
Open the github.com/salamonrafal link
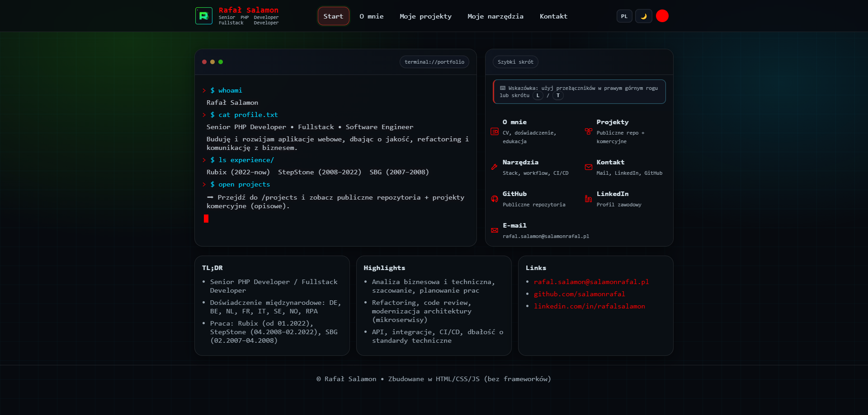[579, 294]
